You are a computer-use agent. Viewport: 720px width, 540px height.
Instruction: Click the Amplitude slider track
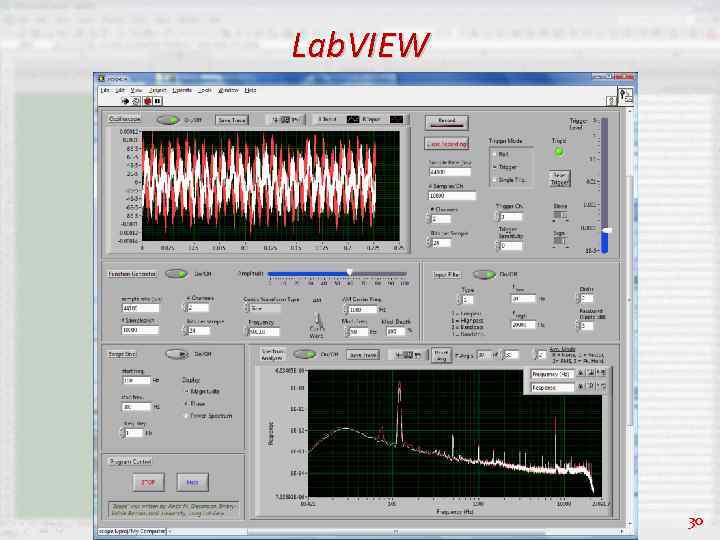(337, 274)
